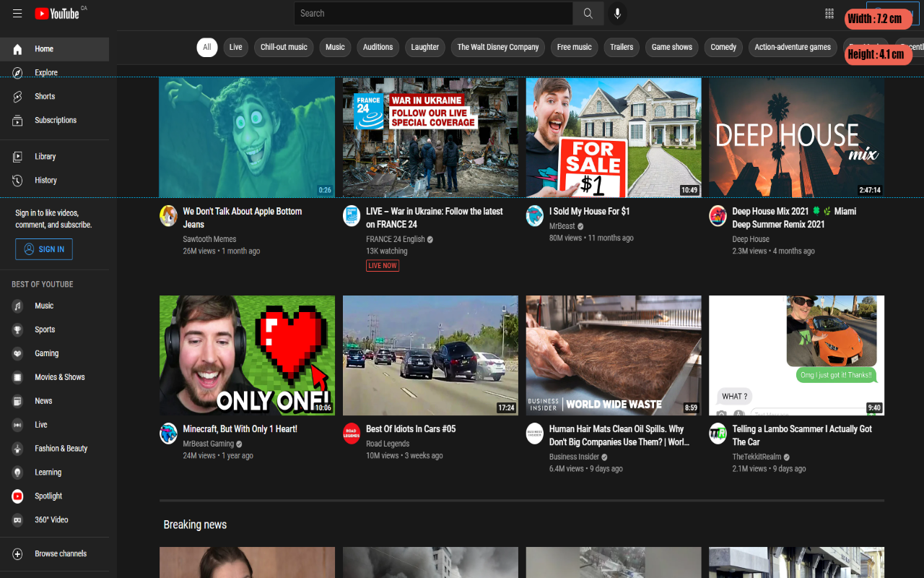This screenshot has height=578, width=924.
Task: Open Minecraft, But With Only 1 Heart! title
Action: pos(240,429)
